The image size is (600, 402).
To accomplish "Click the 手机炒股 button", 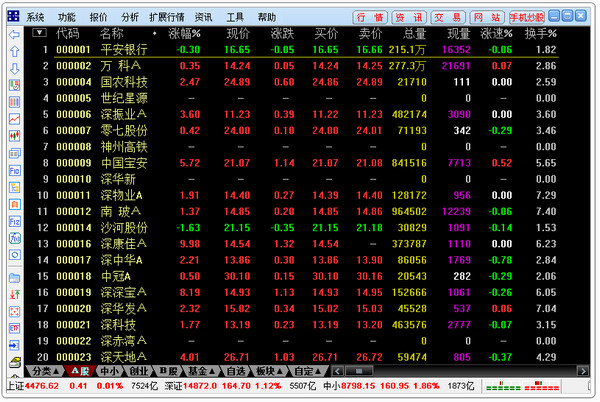I will coord(527,17).
